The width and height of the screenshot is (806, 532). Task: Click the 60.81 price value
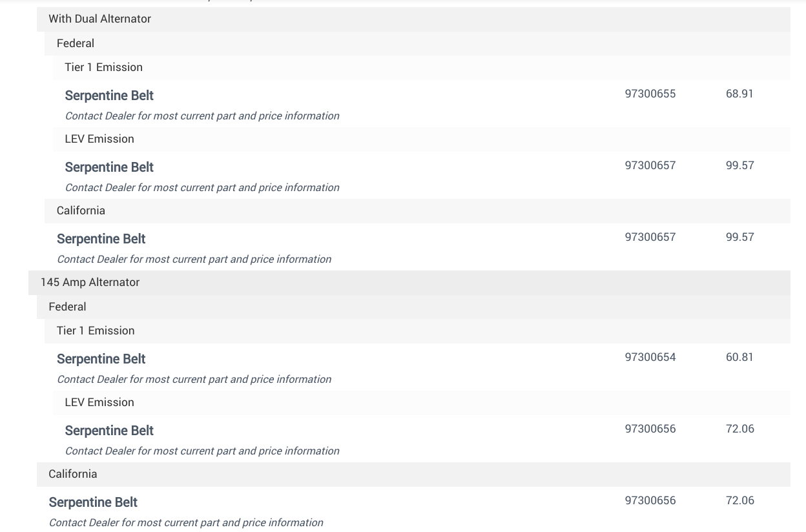[x=739, y=357]
